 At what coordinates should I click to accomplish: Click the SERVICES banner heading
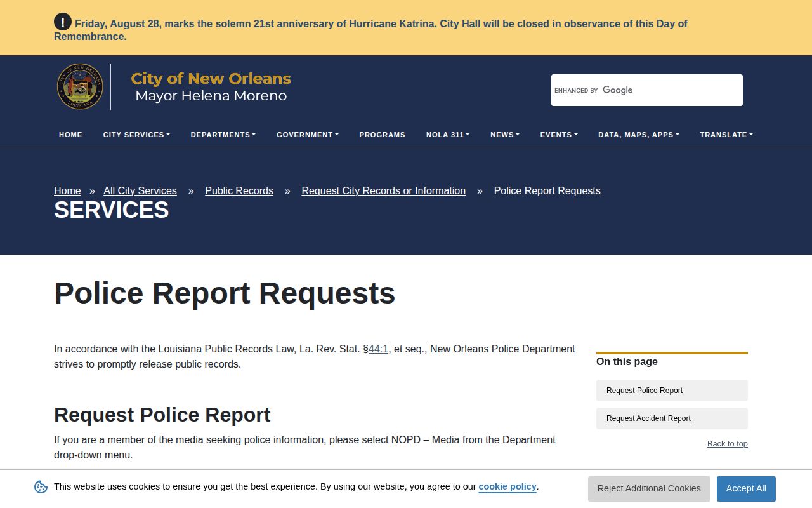[x=112, y=210]
